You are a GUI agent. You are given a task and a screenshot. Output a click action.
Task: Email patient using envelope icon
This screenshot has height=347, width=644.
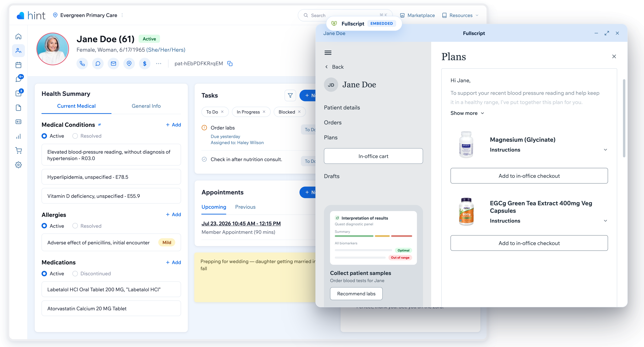point(113,64)
